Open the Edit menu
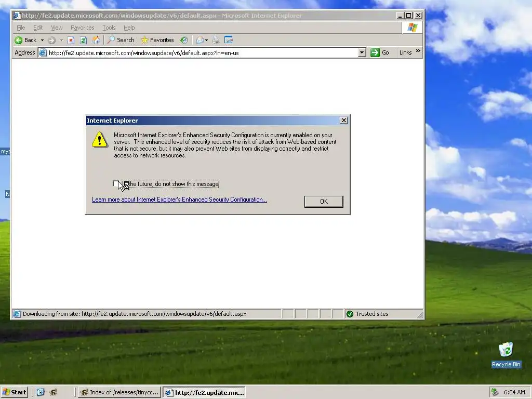 [x=38, y=28]
